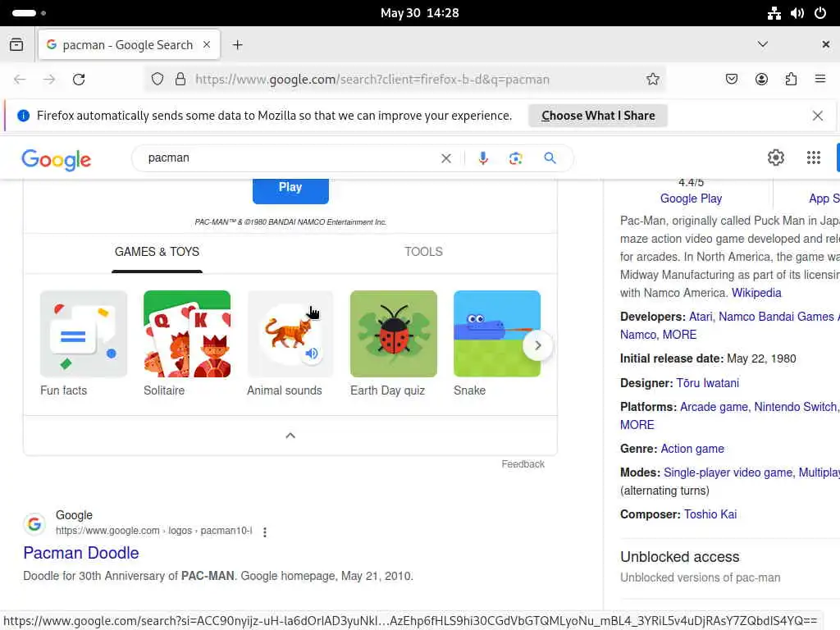Screen dimensions: 840x630
Task: Click the google.com logos breadcrumb URL
Action: coord(153,531)
